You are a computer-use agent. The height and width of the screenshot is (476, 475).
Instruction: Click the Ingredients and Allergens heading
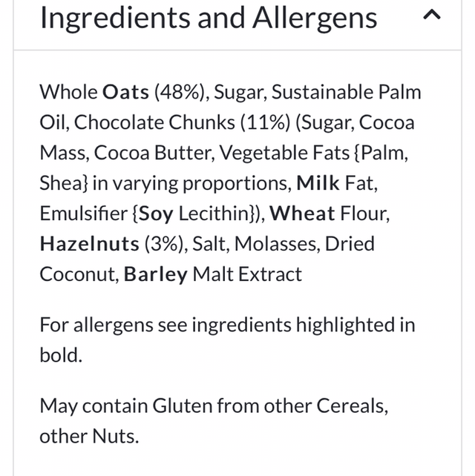coord(209,18)
